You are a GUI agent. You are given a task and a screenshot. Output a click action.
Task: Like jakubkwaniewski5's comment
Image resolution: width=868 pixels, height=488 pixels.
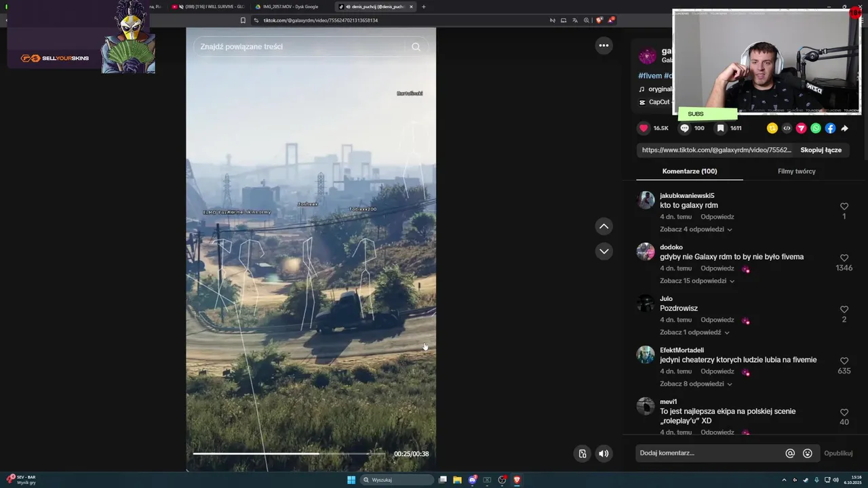coord(844,206)
